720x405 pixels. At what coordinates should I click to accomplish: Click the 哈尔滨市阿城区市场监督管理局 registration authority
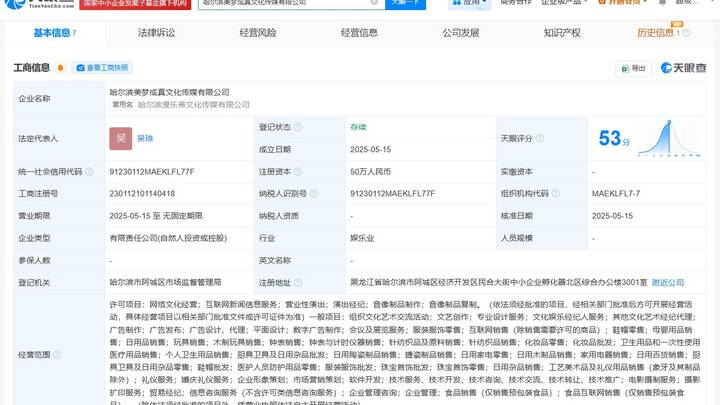coord(165,282)
